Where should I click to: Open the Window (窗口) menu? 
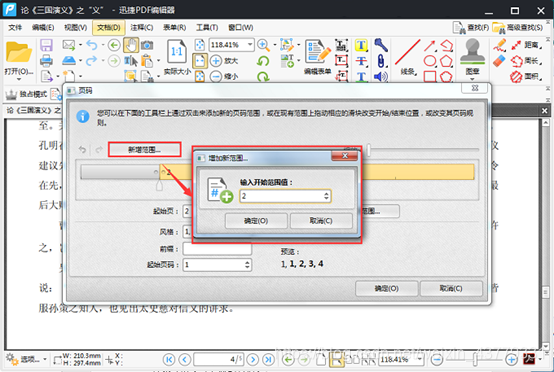pos(241,28)
